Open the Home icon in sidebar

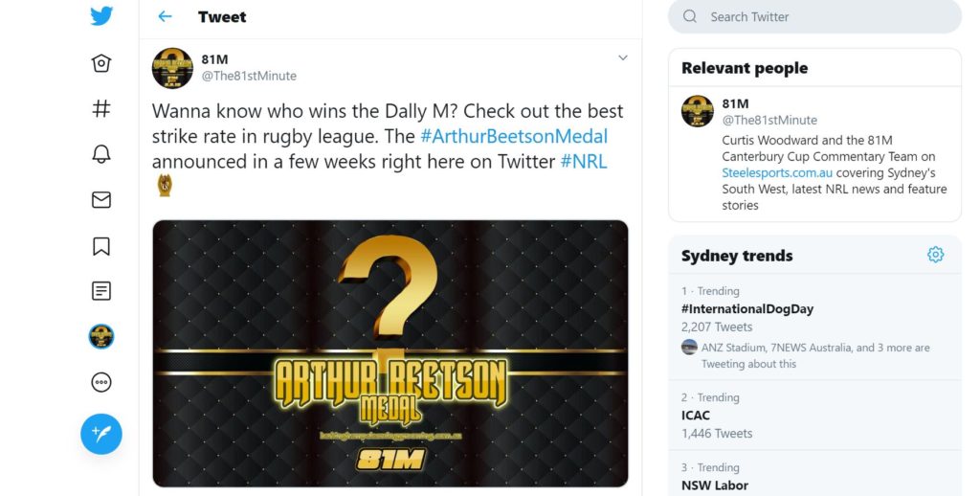coord(101,63)
